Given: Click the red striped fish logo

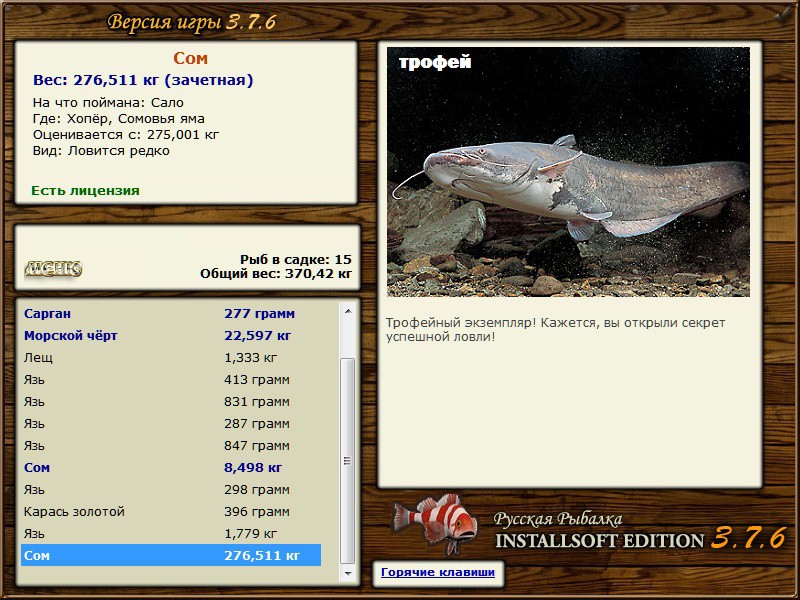Looking at the screenshot, I should coord(435,522).
